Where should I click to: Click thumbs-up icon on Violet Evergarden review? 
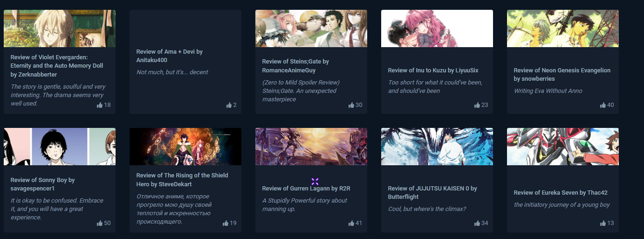click(99, 105)
